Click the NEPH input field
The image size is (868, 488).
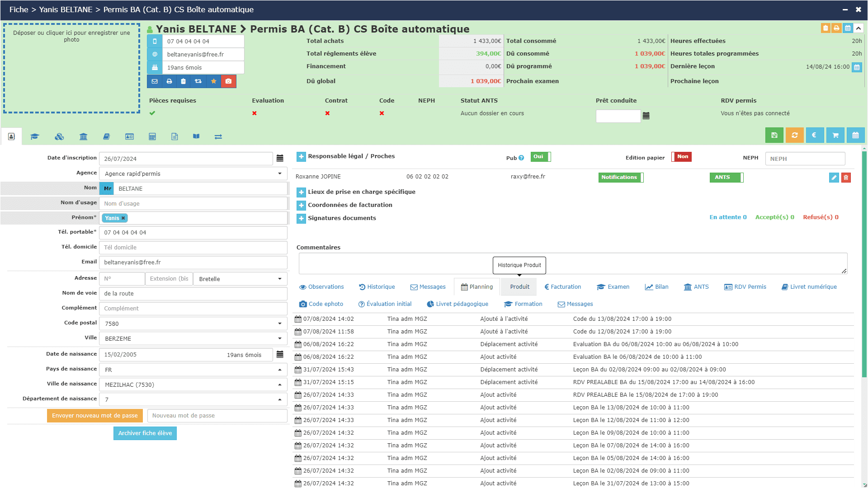pyautogui.click(x=805, y=159)
